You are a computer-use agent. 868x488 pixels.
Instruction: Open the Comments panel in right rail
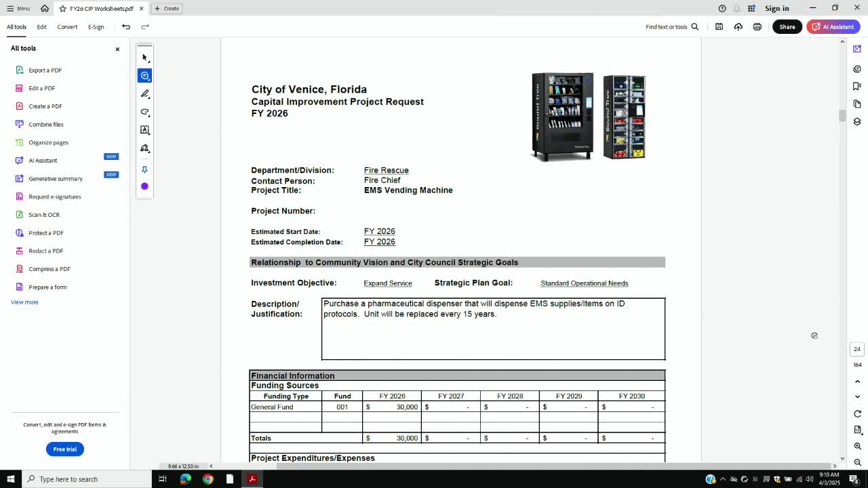[857, 69]
